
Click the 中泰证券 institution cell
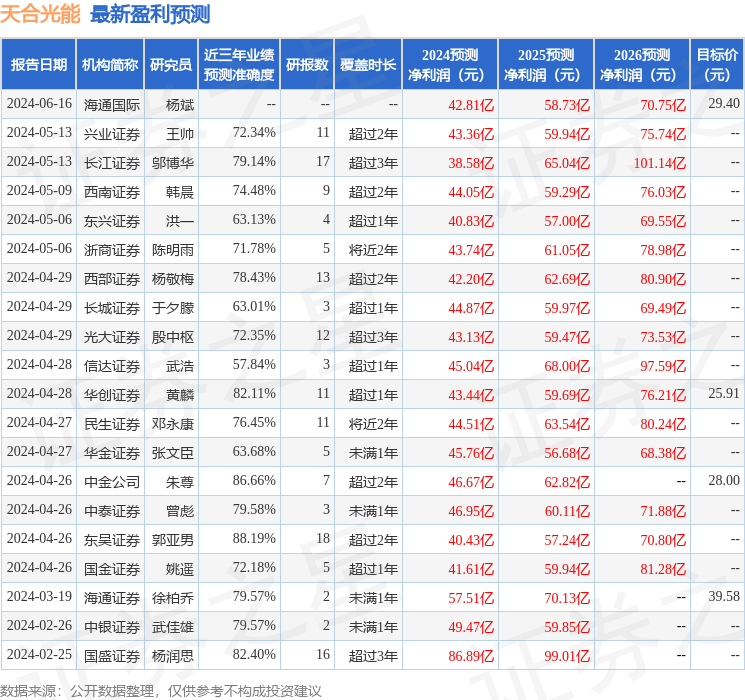coord(112,510)
